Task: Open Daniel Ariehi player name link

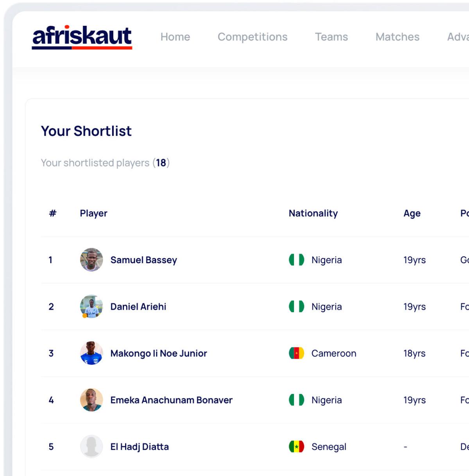Action: pyautogui.click(x=138, y=307)
